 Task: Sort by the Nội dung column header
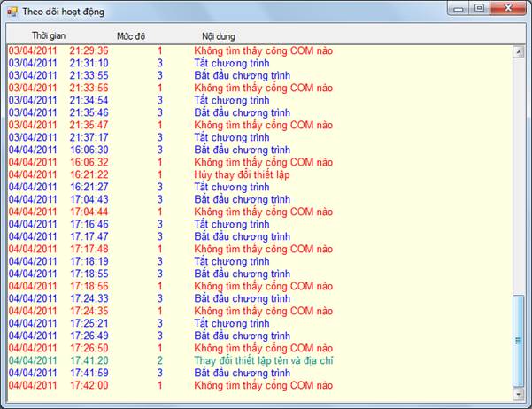(x=219, y=36)
